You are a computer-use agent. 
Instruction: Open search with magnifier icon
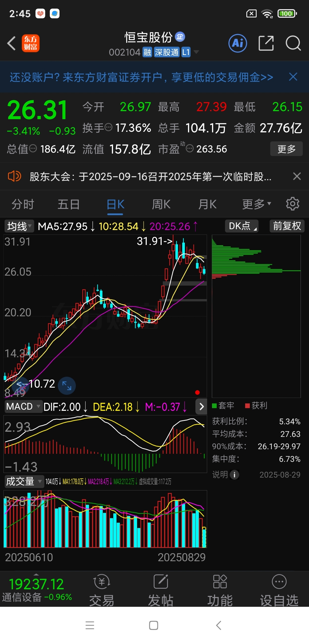pos(293,43)
